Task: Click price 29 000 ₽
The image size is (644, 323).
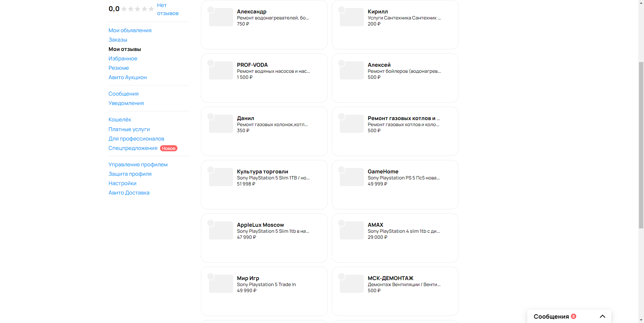Action: point(377,237)
